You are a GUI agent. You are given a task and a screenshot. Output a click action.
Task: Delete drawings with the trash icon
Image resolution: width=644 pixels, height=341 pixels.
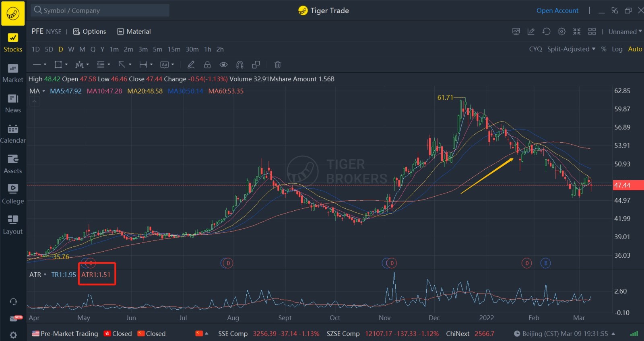[277, 65]
